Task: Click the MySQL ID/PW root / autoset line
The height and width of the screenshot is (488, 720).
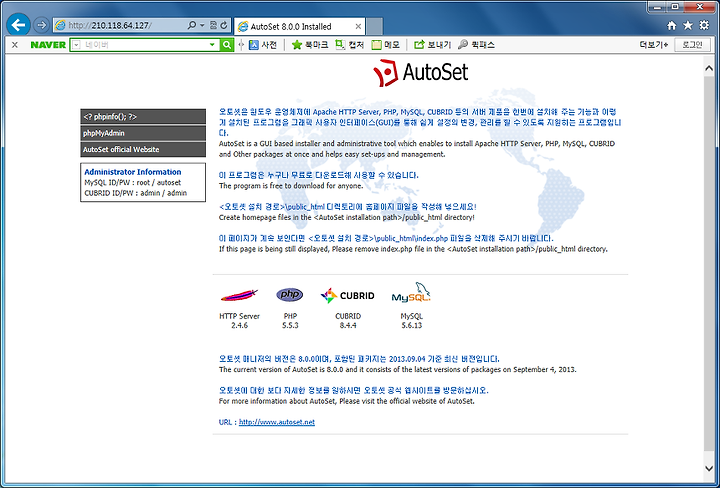Action: coord(133,182)
